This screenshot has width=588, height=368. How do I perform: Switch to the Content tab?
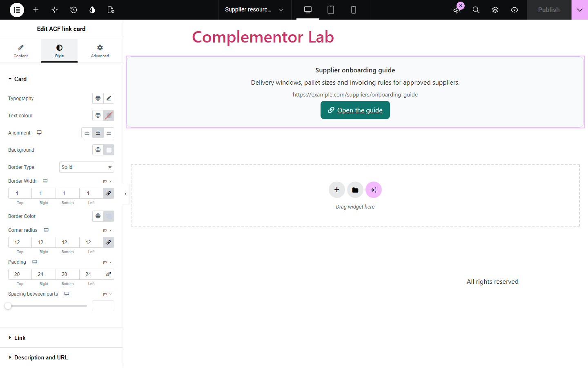click(21, 51)
